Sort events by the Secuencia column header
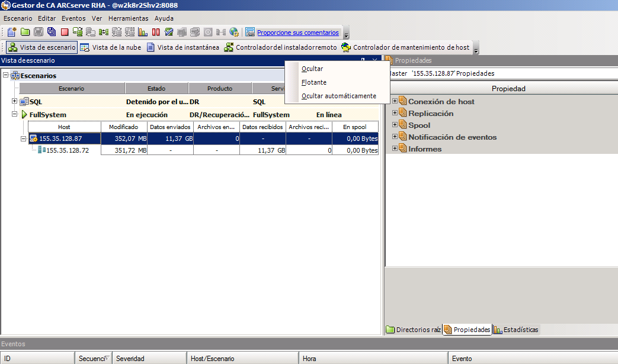618x364 pixels. click(92, 357)
